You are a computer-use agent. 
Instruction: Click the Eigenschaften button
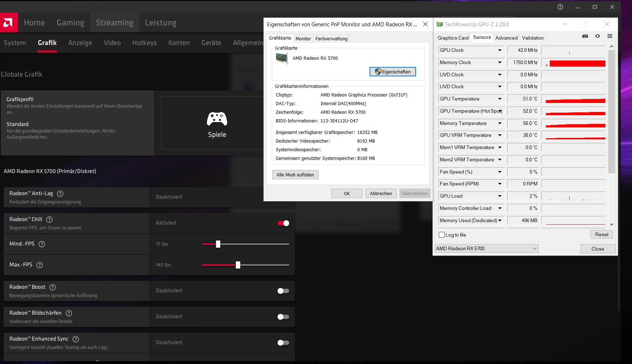393,72
